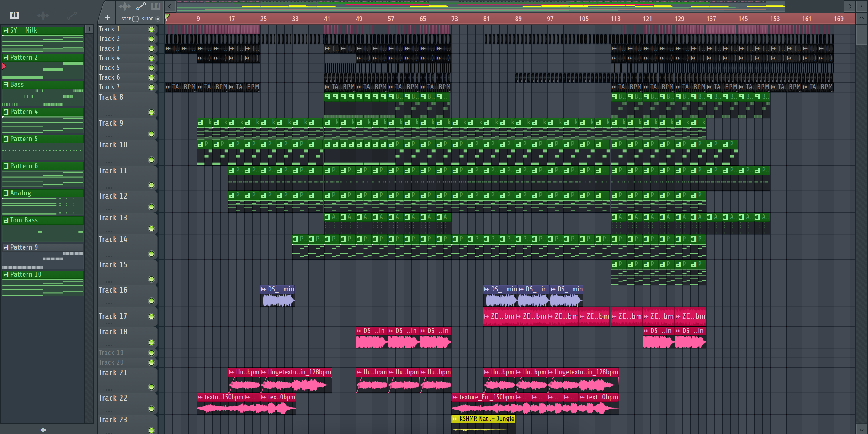Screen dimensions: 868x434
Task: Click the Tom Bass pattern icon
Action: (x=6, y=220)
